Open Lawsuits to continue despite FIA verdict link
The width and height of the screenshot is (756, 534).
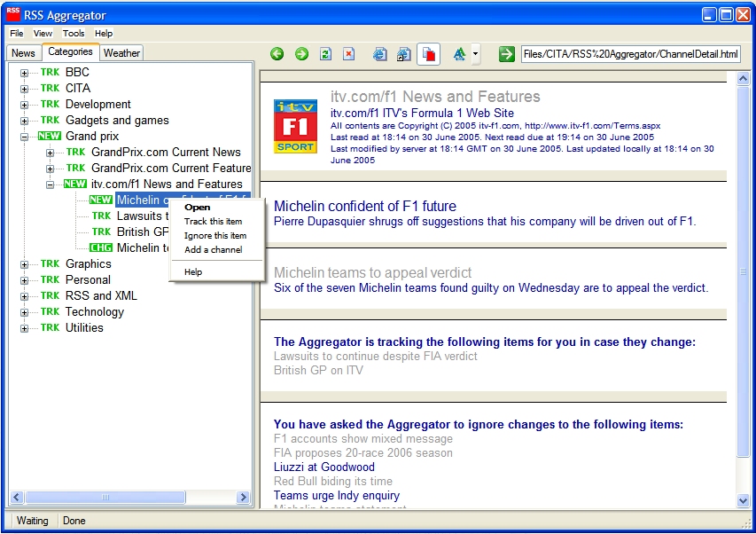[376, 356]
